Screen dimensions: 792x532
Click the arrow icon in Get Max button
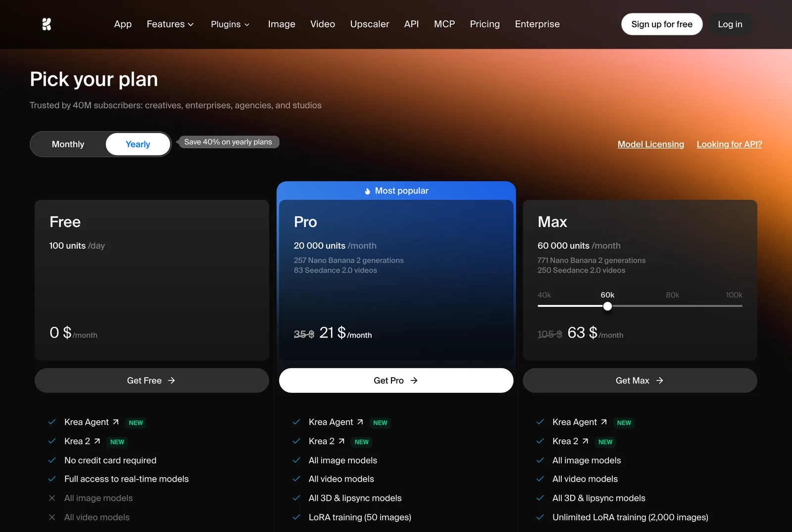(659, 381)
